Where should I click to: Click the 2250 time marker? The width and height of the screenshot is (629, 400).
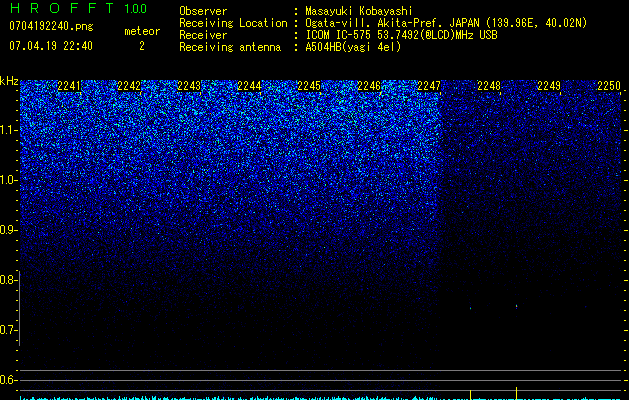(609, 86)
